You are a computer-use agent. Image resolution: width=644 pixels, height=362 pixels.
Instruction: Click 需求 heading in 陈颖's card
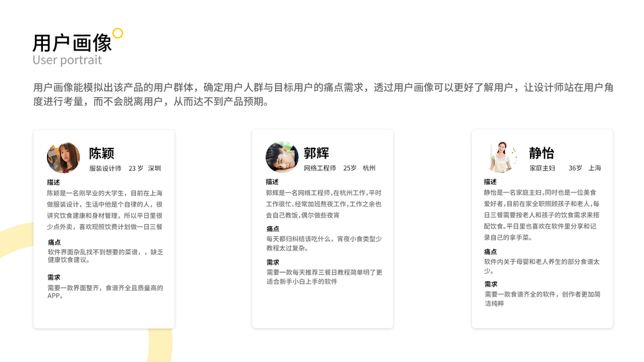[54, 278]
